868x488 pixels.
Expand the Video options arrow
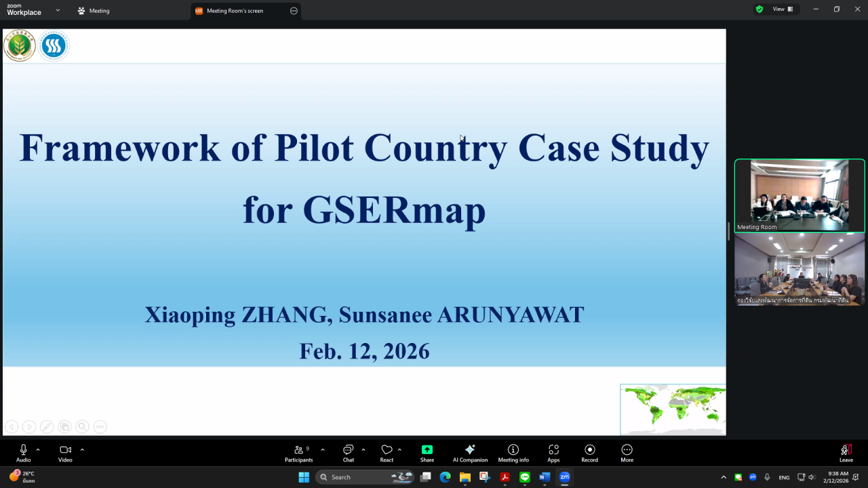[x=82, y=449]
